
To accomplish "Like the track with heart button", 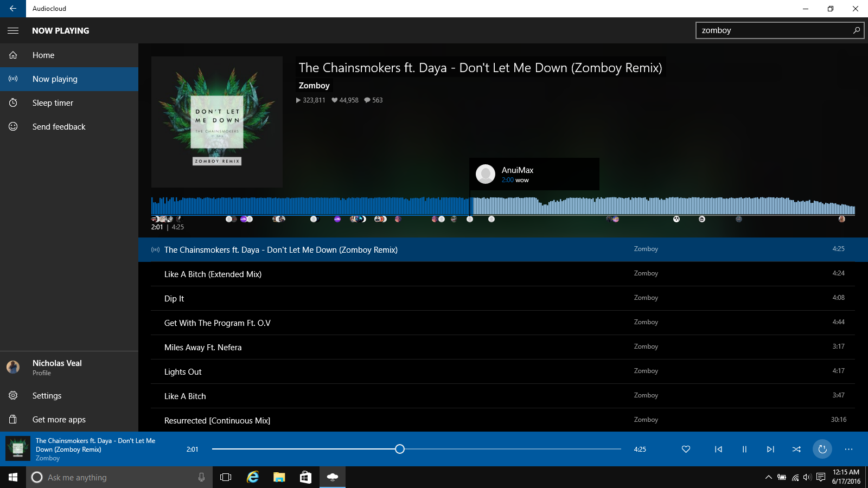I will pyautogui.click(x=686, y=449).
